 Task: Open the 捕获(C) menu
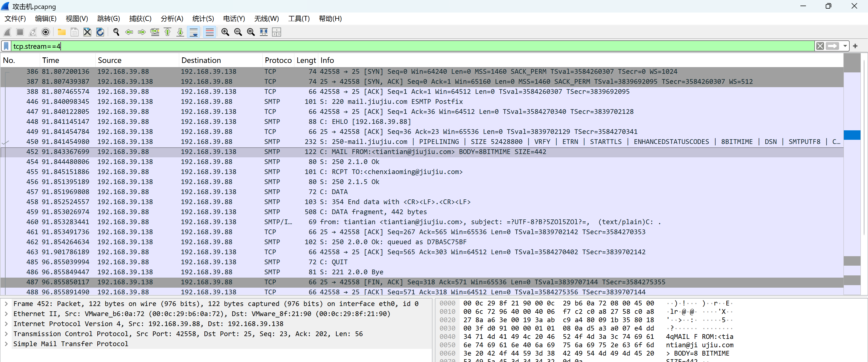tap(140, 19)
